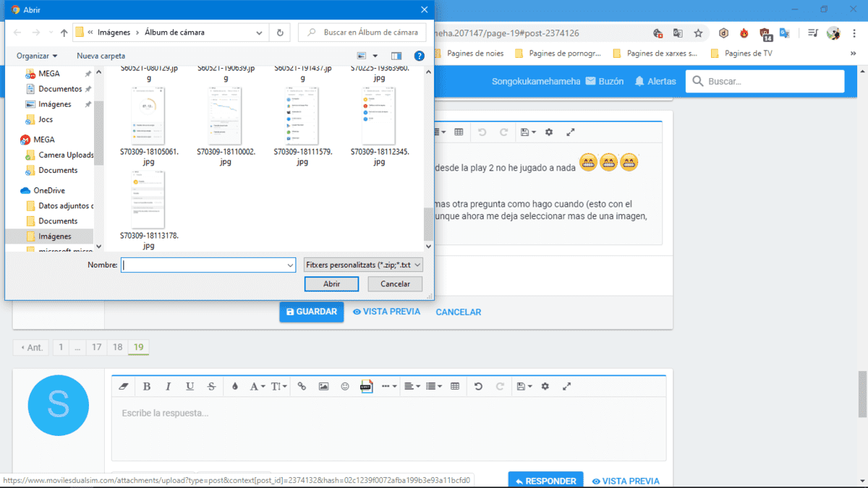Apply strikethrough in reply editor toolbar

coord(211,387)
